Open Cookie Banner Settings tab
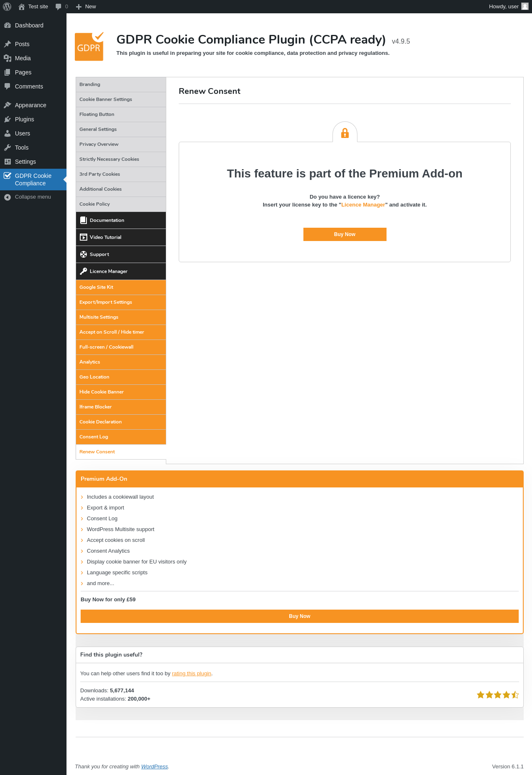The height and width of the screenshot is (775, 532). (121, 99)
